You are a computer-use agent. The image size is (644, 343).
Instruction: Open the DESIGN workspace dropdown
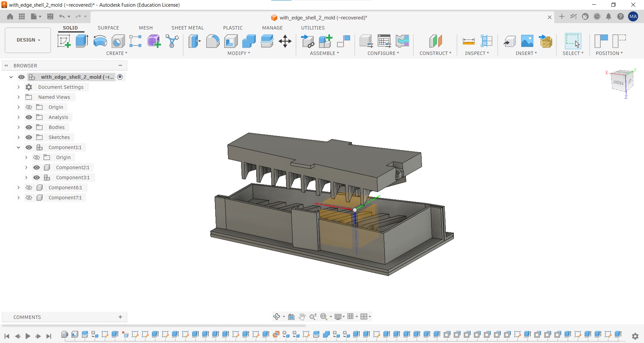click(28, 40)
